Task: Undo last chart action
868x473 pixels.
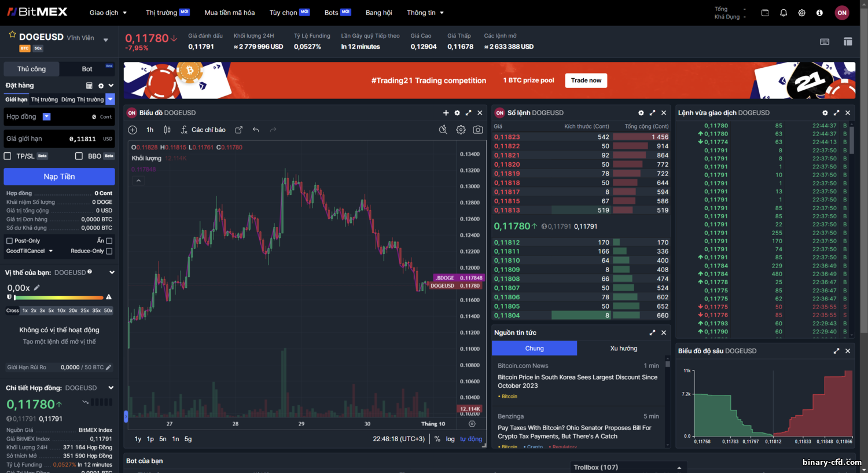Action: (256, 130)
